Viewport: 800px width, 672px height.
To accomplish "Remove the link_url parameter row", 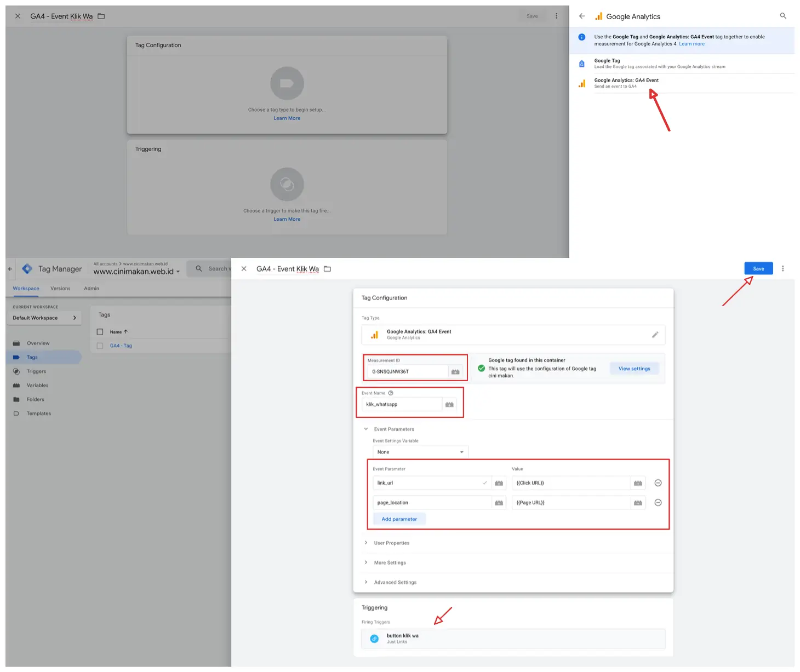I will click(x=658, y=483).
